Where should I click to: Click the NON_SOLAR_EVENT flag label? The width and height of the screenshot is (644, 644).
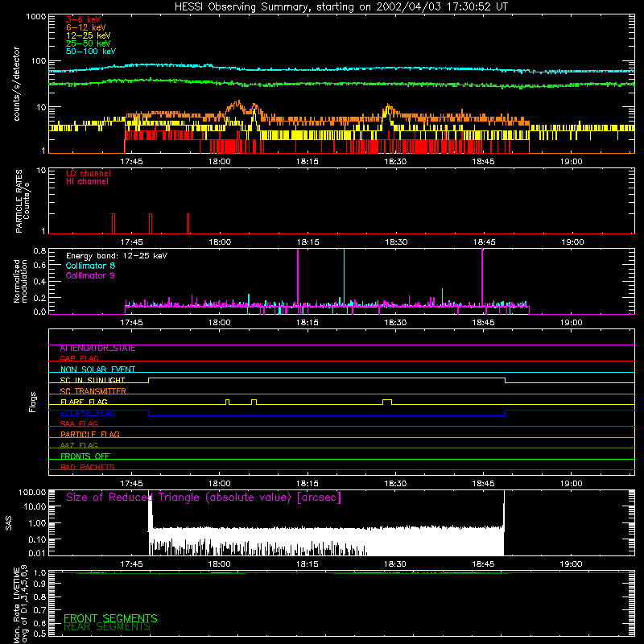point(97,369)
